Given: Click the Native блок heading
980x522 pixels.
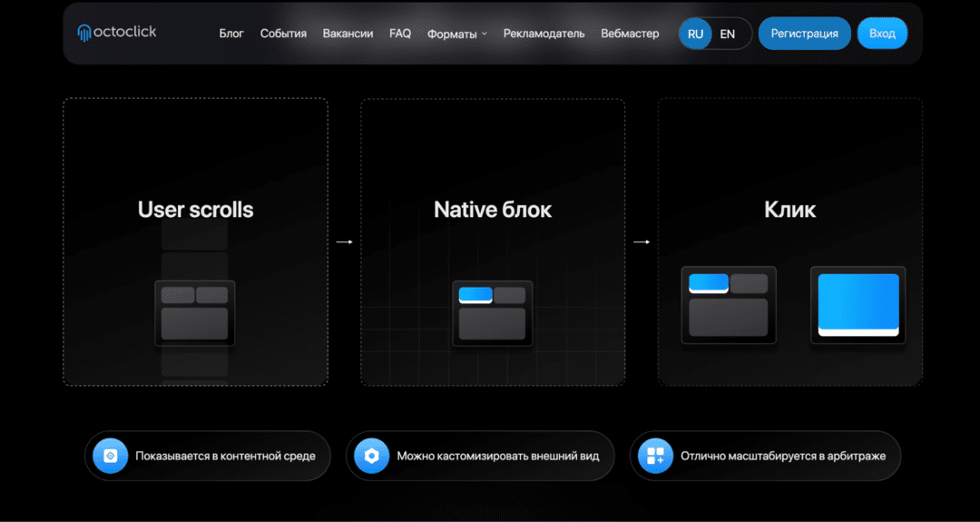Looking at the screenshot, I should point(493,210).
